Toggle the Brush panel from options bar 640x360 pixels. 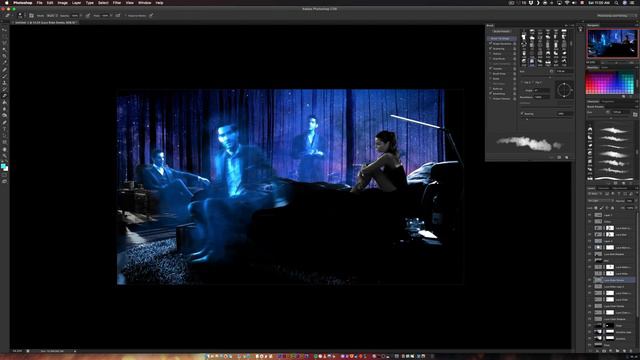pyautogui.click(x=31, y=16)
